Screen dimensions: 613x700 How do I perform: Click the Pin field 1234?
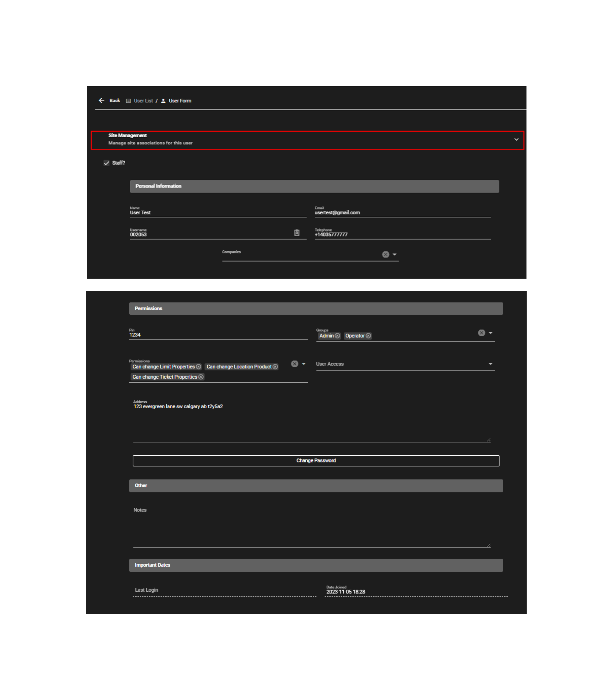pos(218,334)
